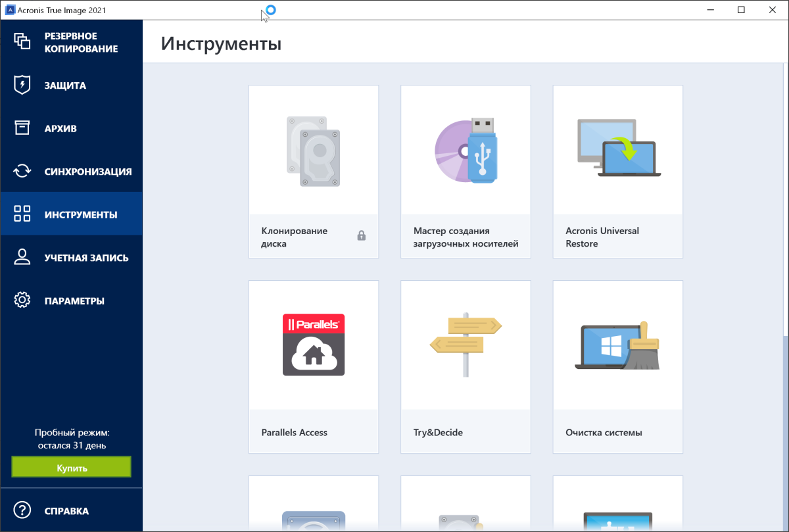Click the Settings gear icon
The image size is (789, 532).
[x=22, y=300]
